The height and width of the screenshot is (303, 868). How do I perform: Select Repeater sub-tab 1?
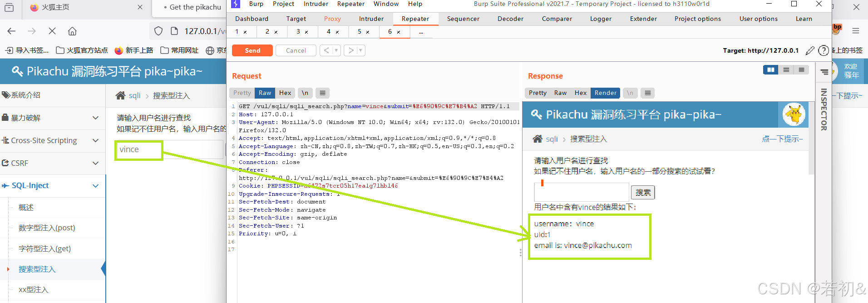tap(237, 32)
